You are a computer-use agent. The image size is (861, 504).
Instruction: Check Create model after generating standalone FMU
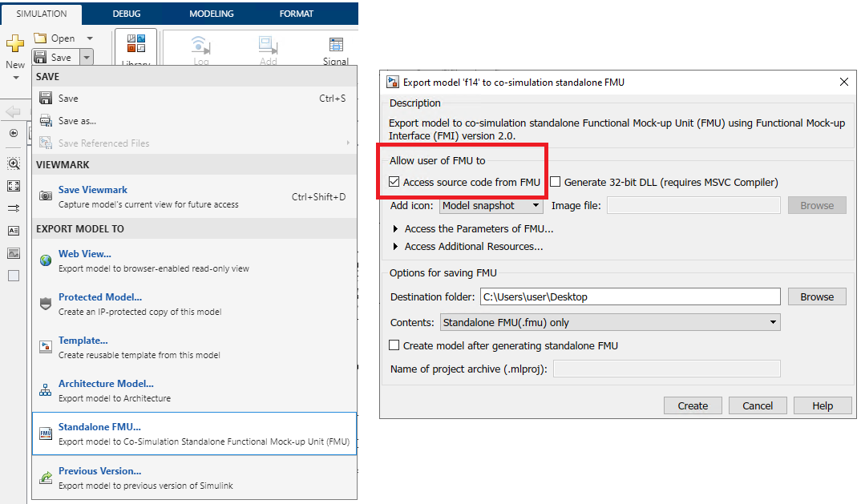point(394,345)
